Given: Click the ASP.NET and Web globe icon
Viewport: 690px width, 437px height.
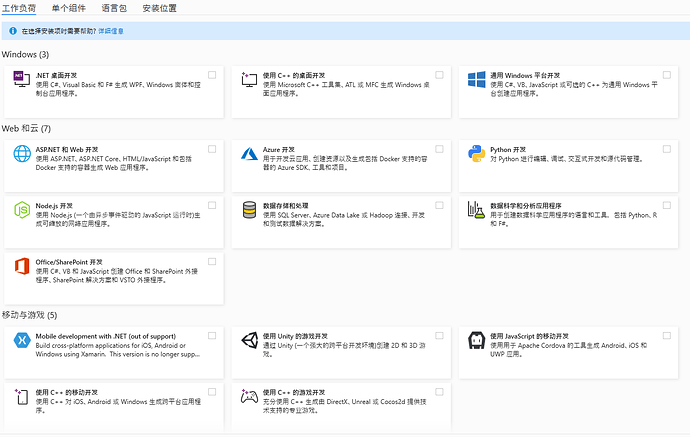Looking at the screenshot, I should pyautogui.click(x=21, y=154).
